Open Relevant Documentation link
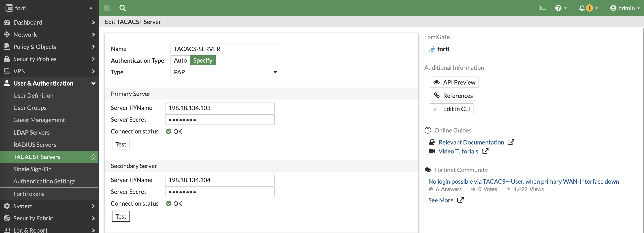The image size is (644, 233). point(471,142)
